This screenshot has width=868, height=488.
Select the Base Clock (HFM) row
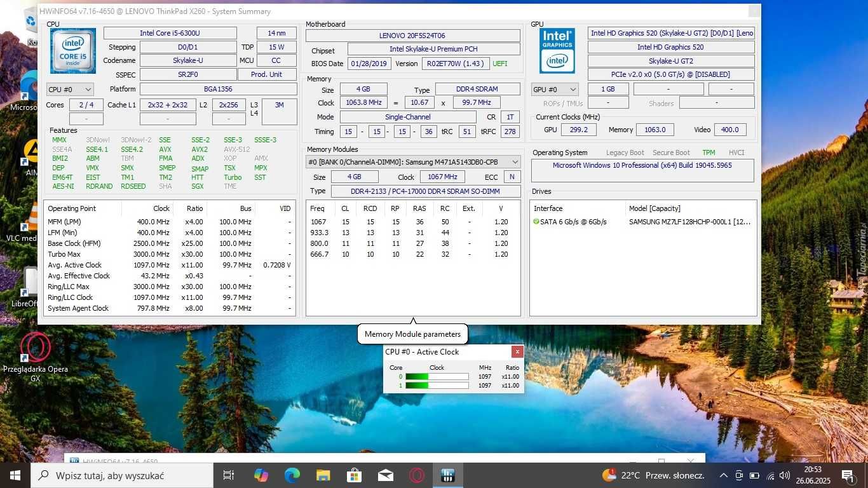coord(170,243)
